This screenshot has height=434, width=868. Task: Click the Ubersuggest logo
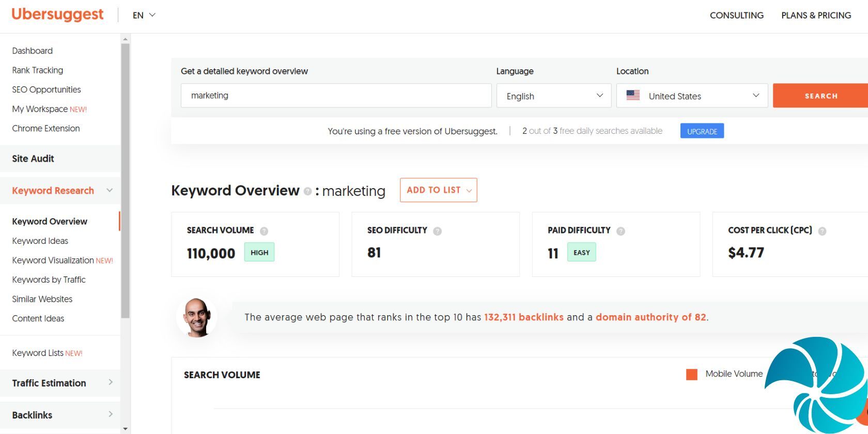click(57, 14)
